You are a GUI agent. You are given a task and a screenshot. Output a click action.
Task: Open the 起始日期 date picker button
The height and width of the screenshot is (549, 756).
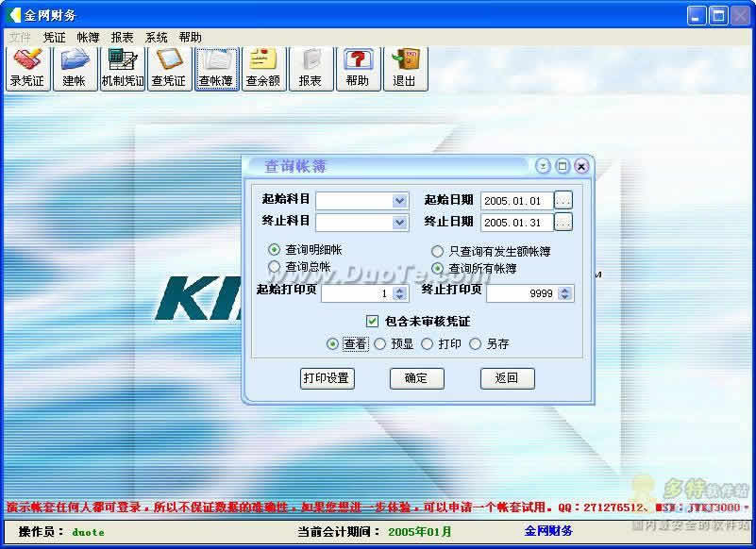click(563, 200)
